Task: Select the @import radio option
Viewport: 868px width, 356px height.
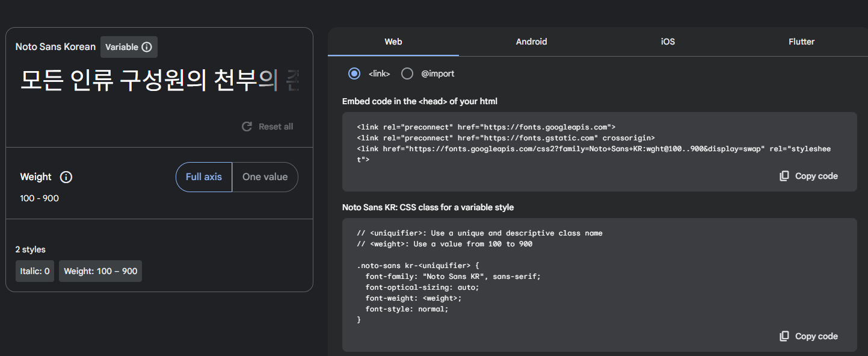Action: tap(407, 73)
